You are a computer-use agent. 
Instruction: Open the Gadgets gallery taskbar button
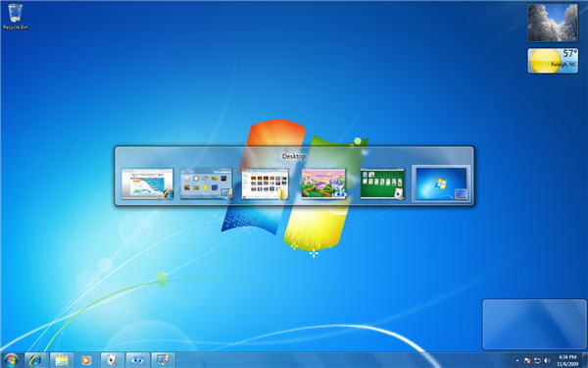(x=163, y=360)
